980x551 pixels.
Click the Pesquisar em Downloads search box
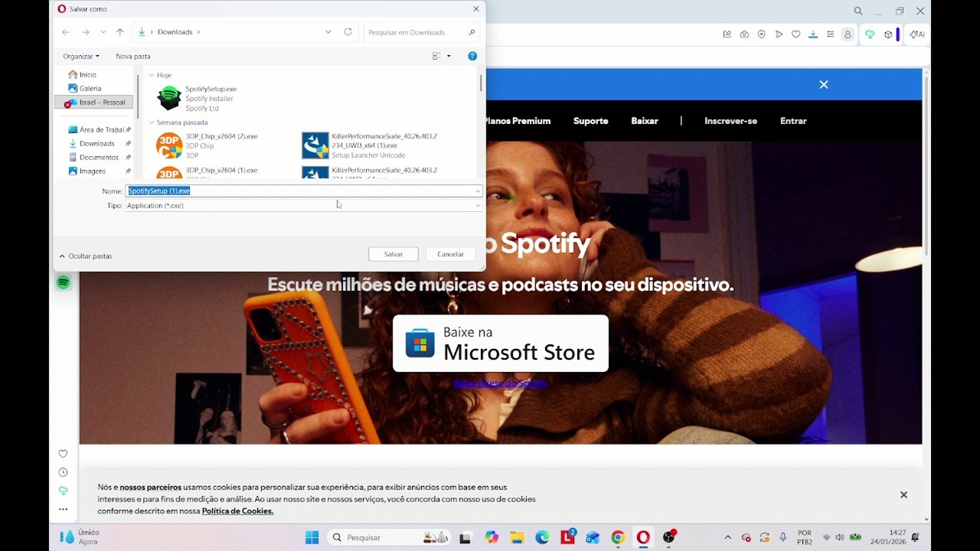click(x=421, y=32)
